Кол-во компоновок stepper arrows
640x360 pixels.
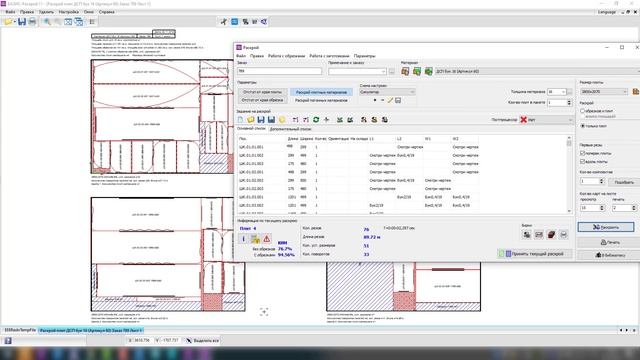tap(601, 181)
